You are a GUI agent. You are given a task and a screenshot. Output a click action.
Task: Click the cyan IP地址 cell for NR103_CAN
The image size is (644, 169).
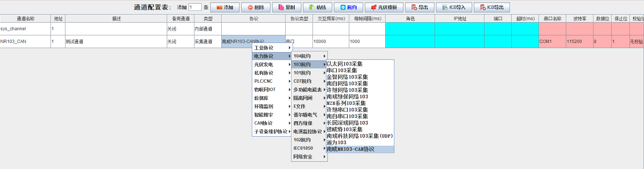tap(459, 42)
